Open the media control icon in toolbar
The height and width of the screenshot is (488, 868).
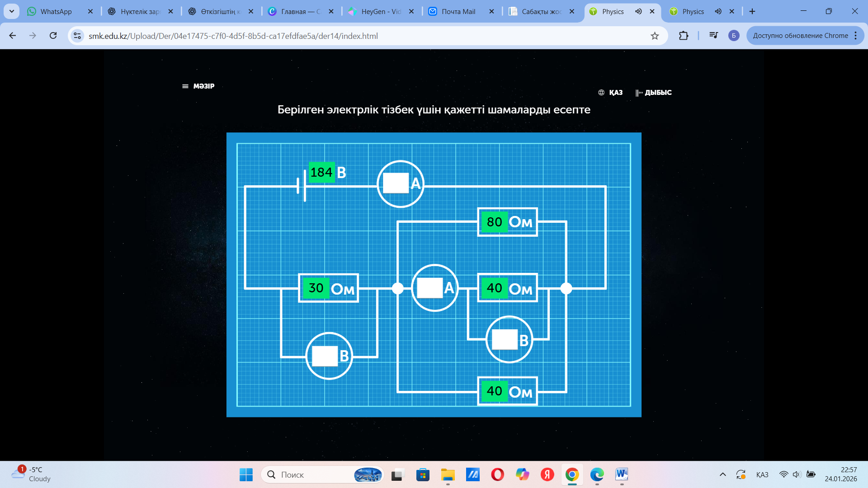[x=713, y=36]
